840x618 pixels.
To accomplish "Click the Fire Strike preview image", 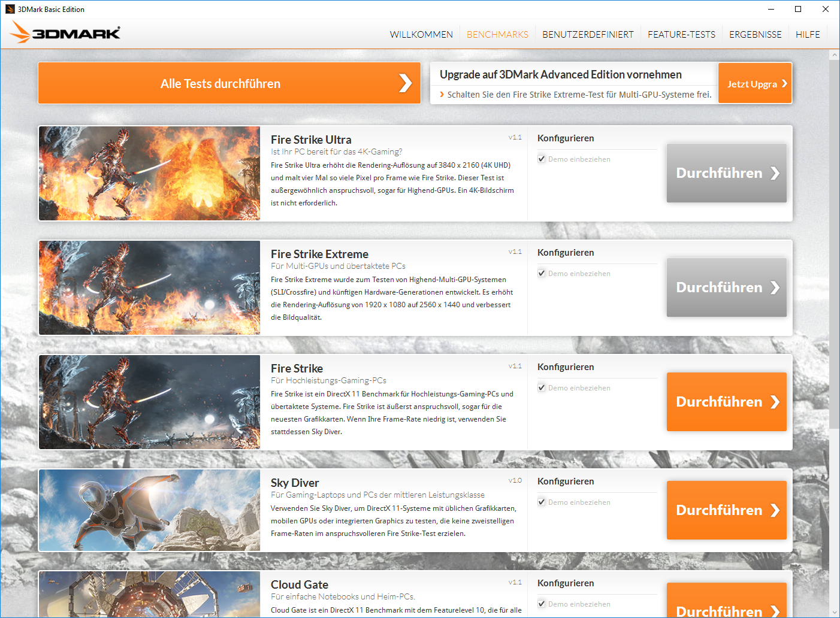I will click(x=149, y=402).
